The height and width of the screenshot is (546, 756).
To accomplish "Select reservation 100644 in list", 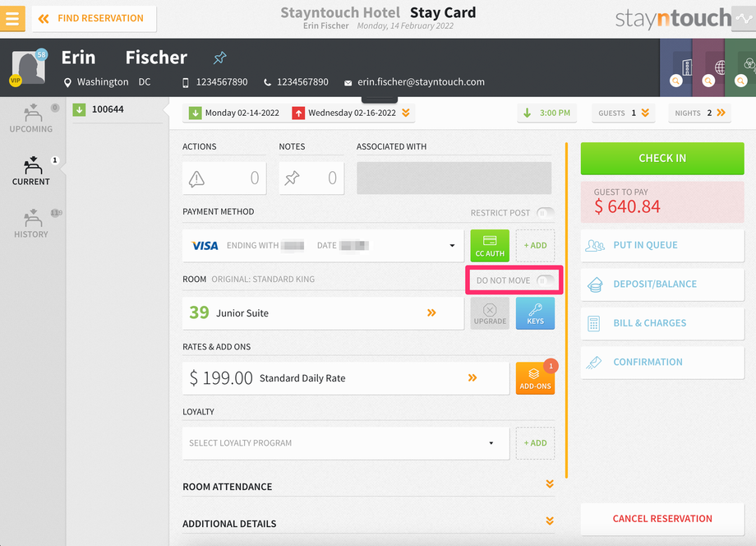I will (118, 110).
